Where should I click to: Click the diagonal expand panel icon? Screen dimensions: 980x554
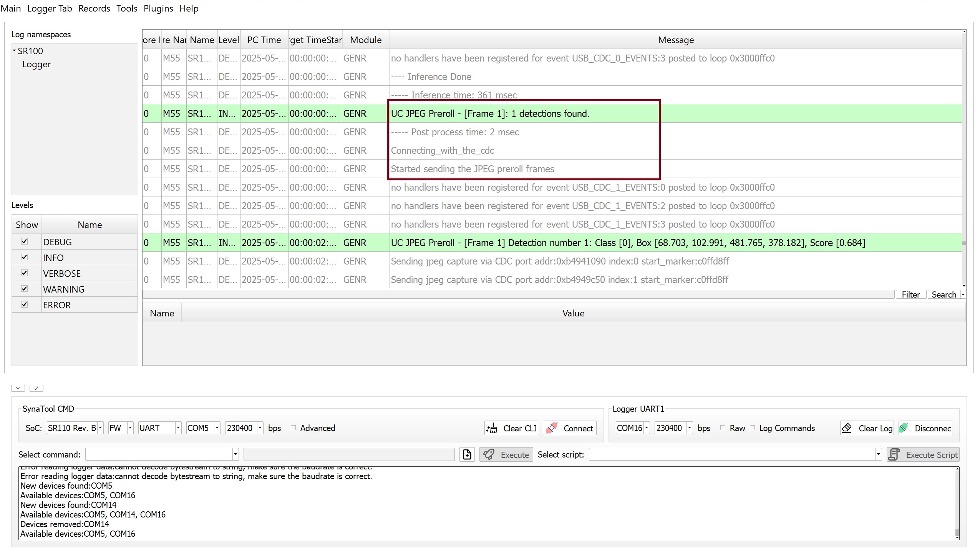click(x=36, y=388)
